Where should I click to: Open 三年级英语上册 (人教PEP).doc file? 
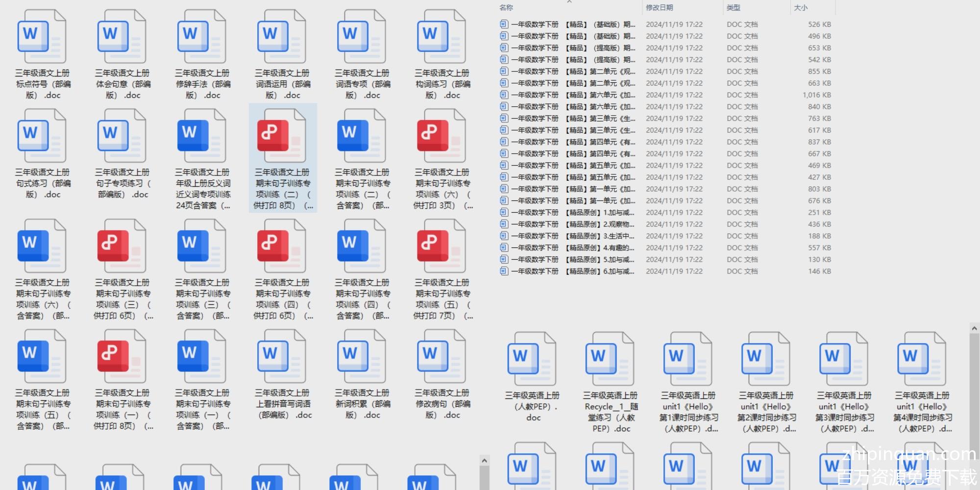(532, 360)
